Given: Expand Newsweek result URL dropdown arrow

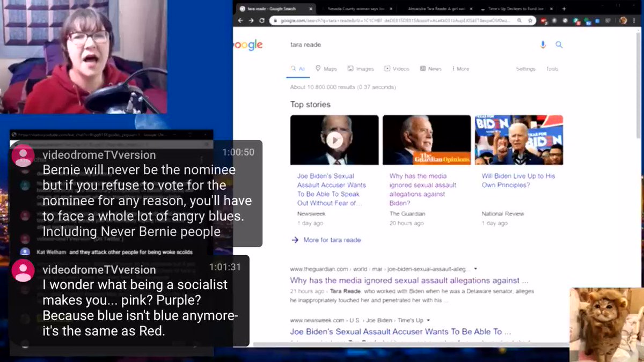Looking at the screenshot, I should (428, 320).
